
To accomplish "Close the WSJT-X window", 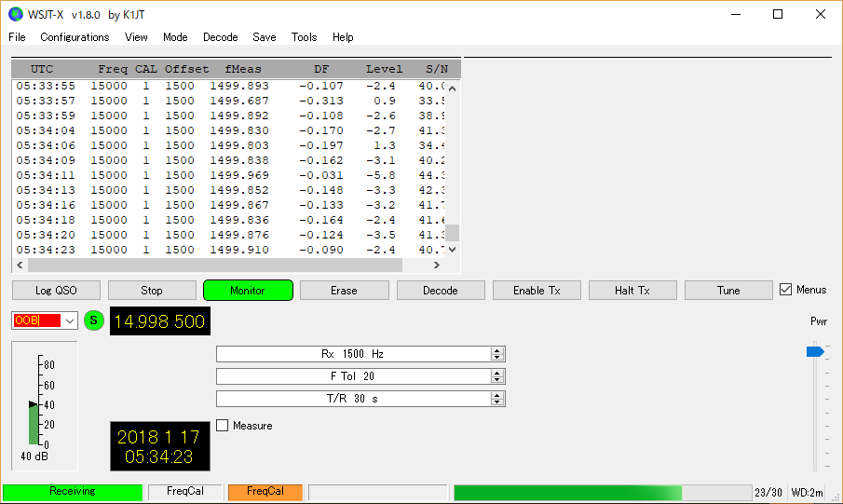I will click(x=821, y=15).
